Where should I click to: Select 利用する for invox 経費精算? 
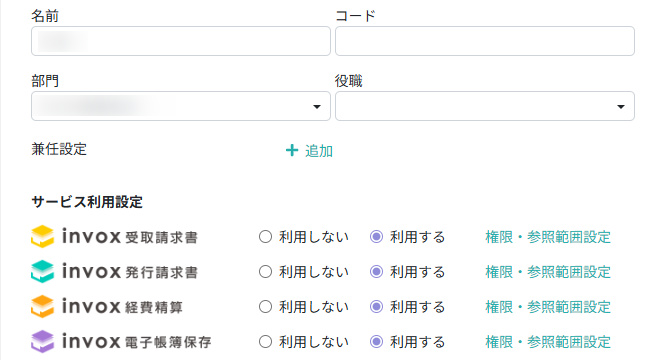pos(376,307)
